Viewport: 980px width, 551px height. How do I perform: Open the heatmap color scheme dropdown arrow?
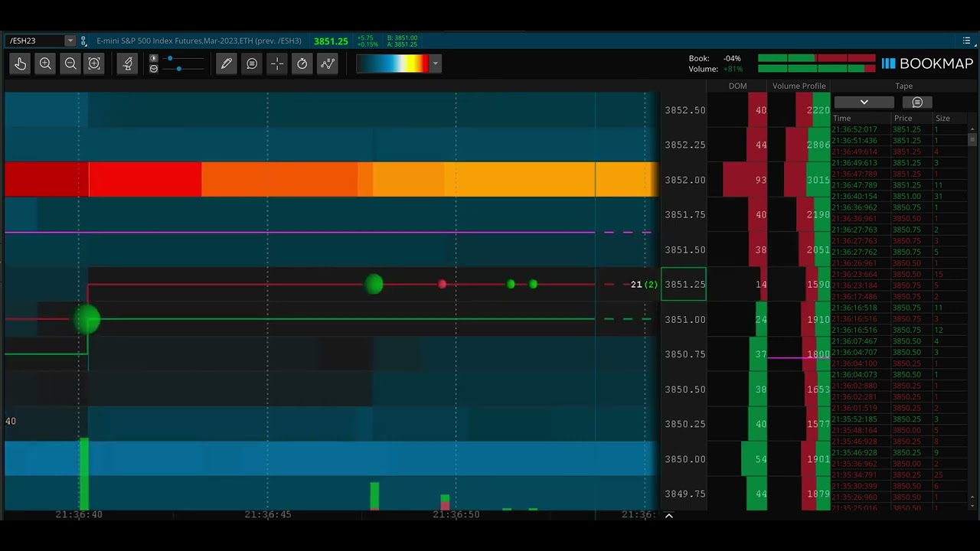point(436,64)
